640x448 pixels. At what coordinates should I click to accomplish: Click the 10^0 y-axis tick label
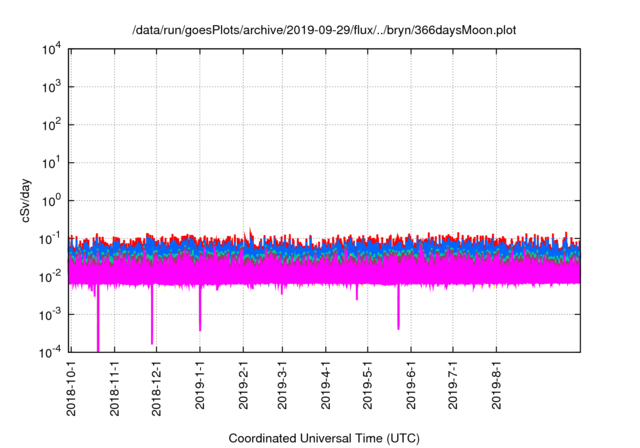(x=53, y=200)
